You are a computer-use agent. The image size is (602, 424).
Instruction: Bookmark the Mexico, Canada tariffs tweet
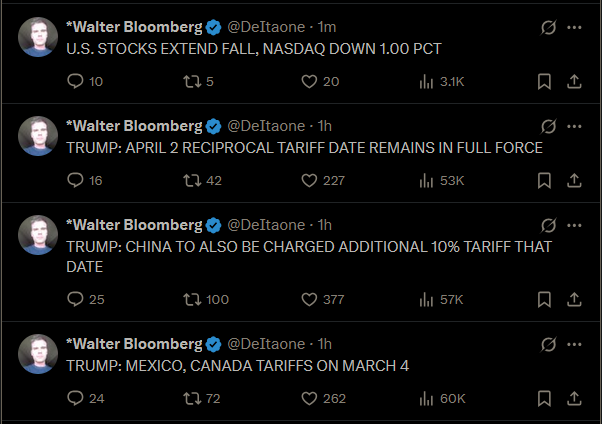pos(543,398)
